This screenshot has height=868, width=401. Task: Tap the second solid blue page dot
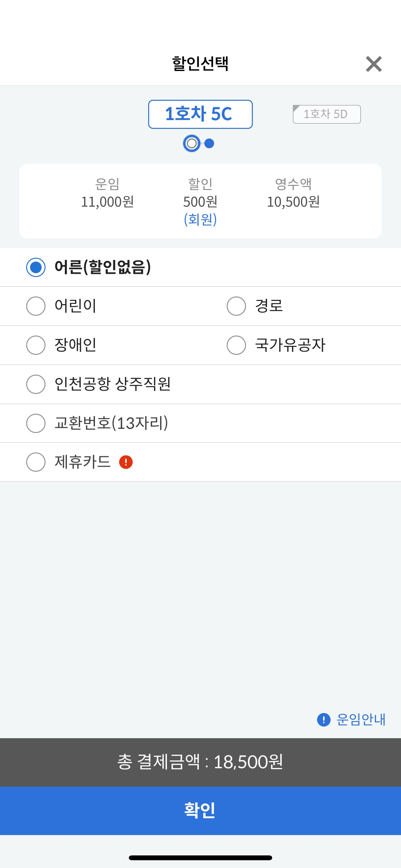pyautogui.click(x=209, y=144)
